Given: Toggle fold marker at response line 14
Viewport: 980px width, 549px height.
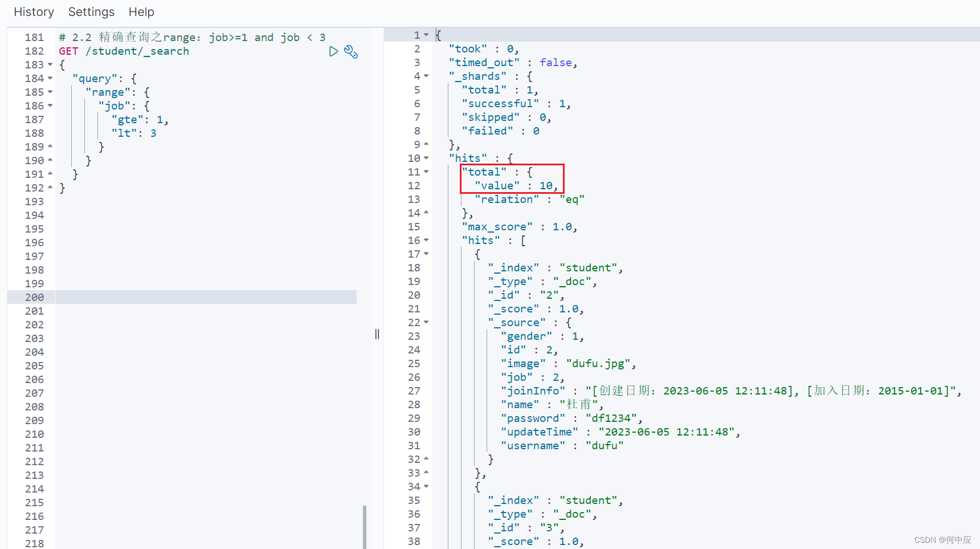Looking at the screenshot, I should (426, 213).
